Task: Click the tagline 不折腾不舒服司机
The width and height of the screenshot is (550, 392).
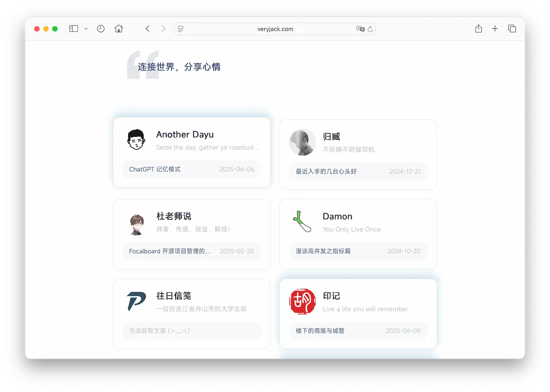Action: pos(349,150)
